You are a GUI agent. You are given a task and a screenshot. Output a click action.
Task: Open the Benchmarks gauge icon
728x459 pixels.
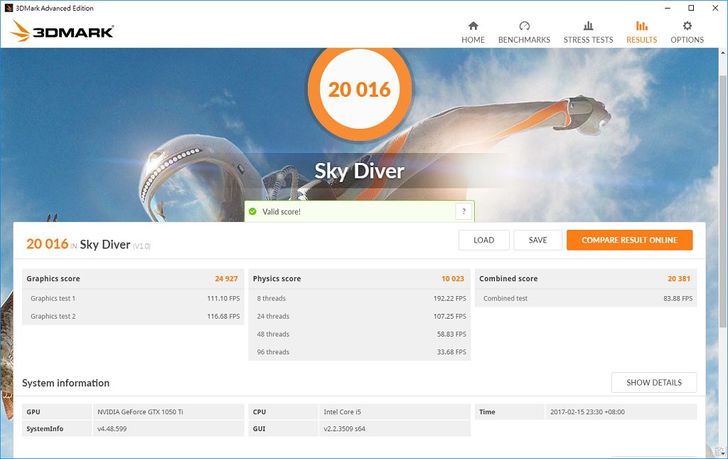pos(524,26)
